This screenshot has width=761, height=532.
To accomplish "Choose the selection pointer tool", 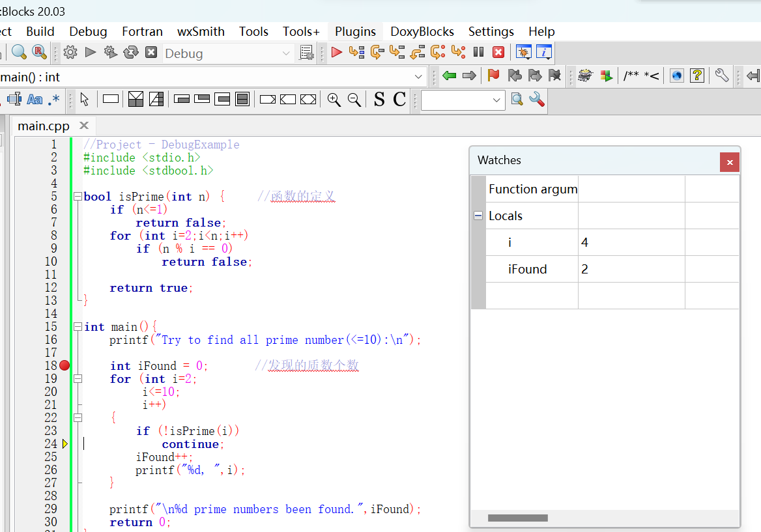I will click(x=85, y=100).
